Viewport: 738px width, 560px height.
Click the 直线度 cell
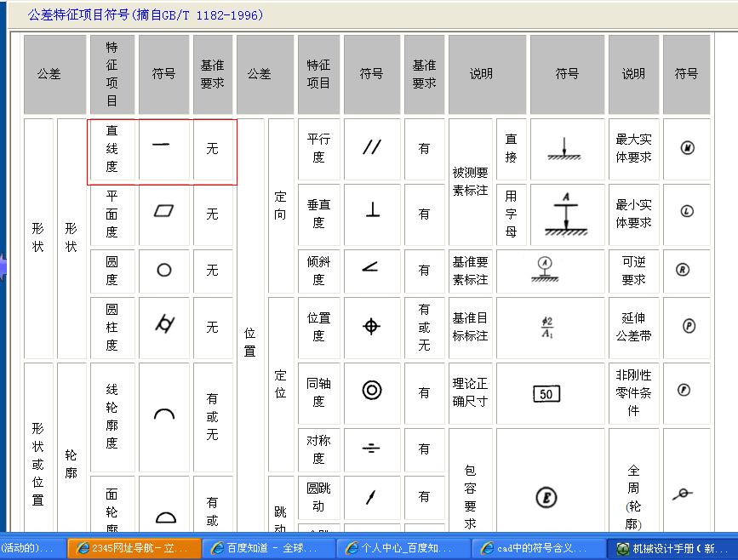click(112, 149)
